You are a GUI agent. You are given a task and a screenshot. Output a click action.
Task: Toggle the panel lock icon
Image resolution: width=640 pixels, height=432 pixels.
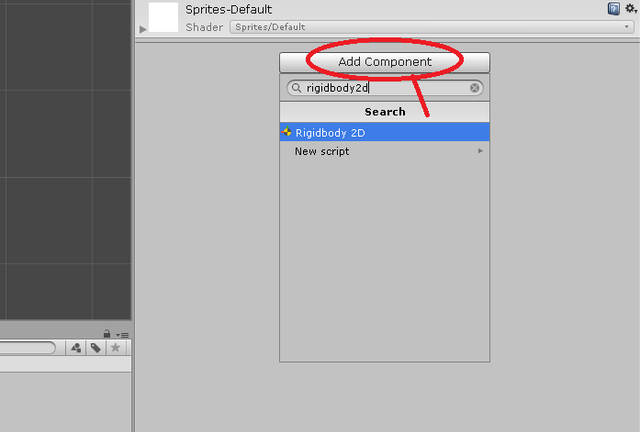pyautogui.click(x=106, y=334)
